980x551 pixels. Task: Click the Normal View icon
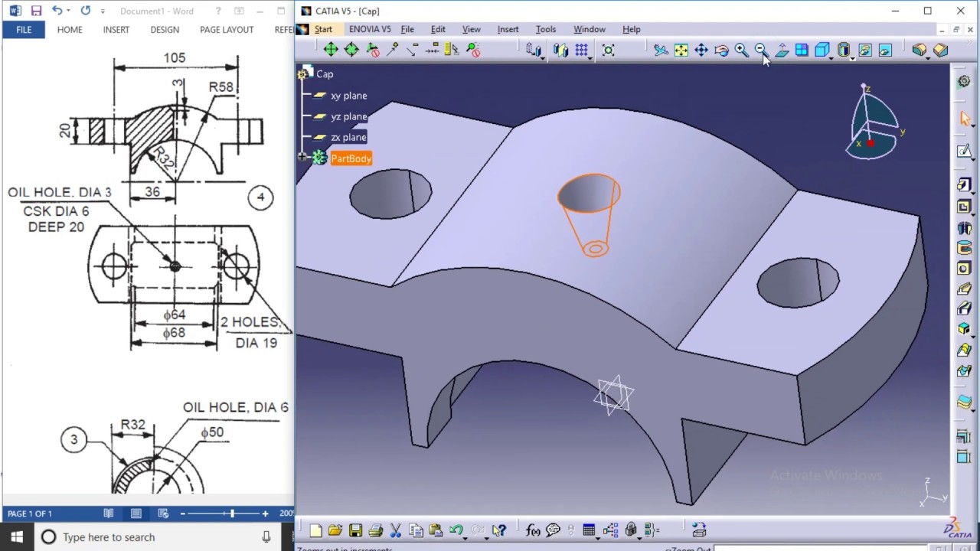tap(782, 51)
